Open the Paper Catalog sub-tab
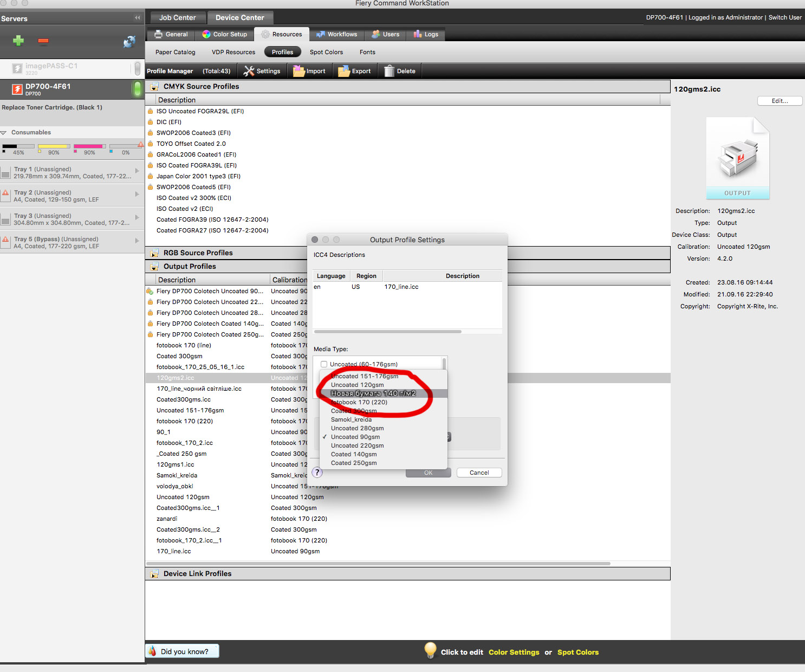Image resolution: width=805 pixels, height=672 pixels. [x=175, y=53]
